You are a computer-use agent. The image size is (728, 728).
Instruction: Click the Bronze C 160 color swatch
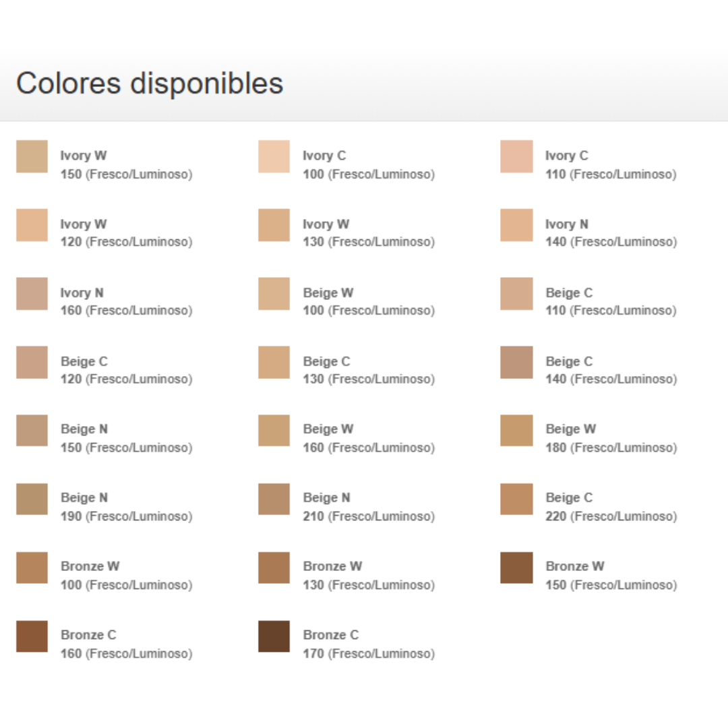[32, 636]
